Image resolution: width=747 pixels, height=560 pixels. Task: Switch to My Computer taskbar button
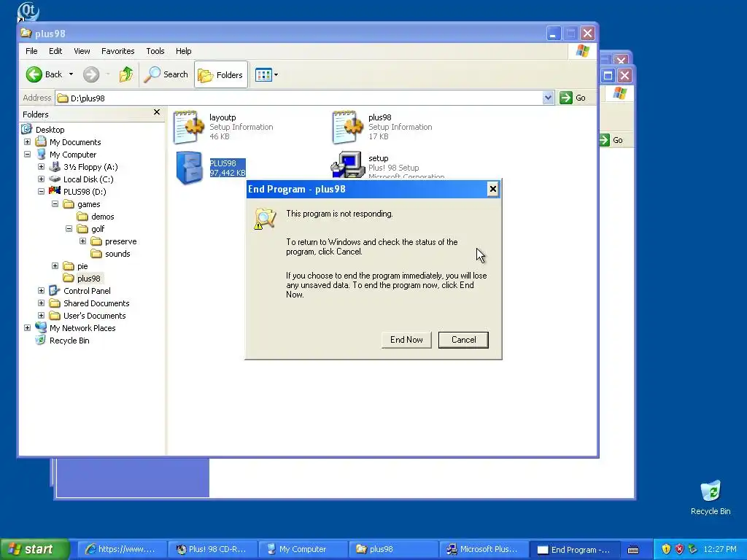click(303, 549)
